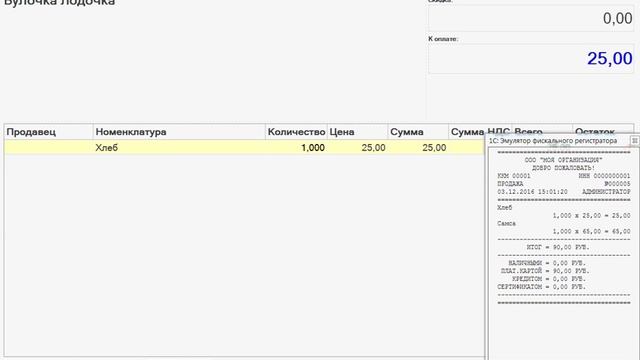Select sum cell of the Хлеб row
Viewport: 640px width, 360px height.
point(418,147)
